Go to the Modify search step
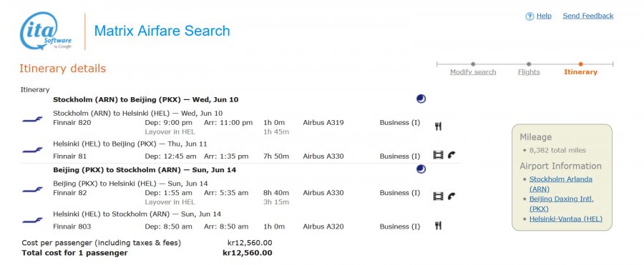The image size is (644, 265). pyautogui.click(x=473, y=72)
